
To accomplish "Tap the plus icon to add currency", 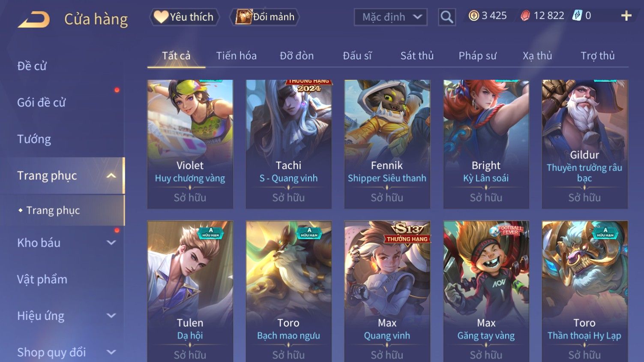I will (626, 16).
